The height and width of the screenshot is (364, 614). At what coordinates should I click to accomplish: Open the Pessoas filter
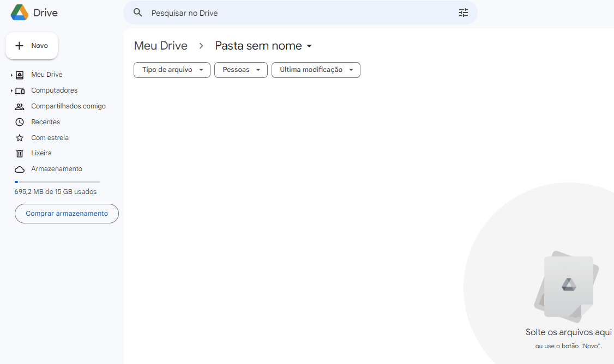coord(240,70)
